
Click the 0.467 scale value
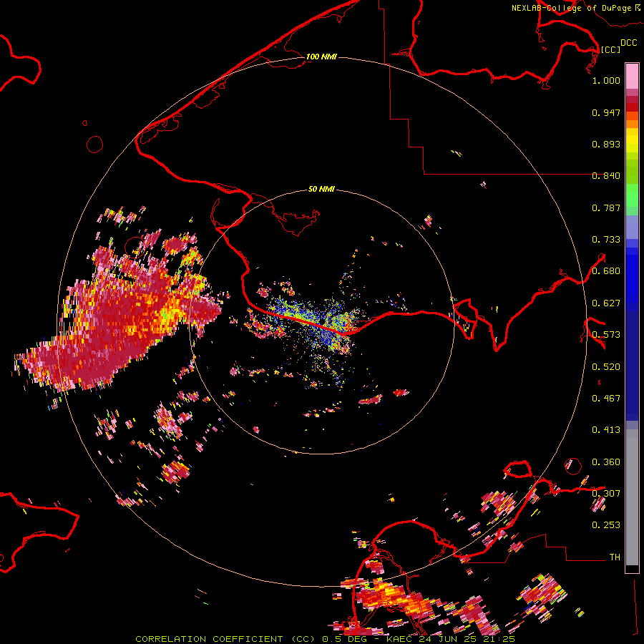click(x=606, y=399)
